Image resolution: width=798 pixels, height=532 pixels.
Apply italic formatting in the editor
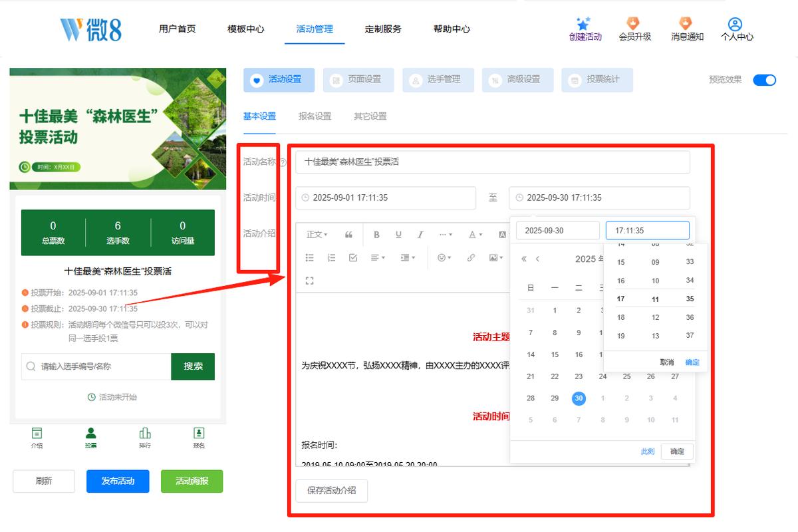tap(420, 235)
